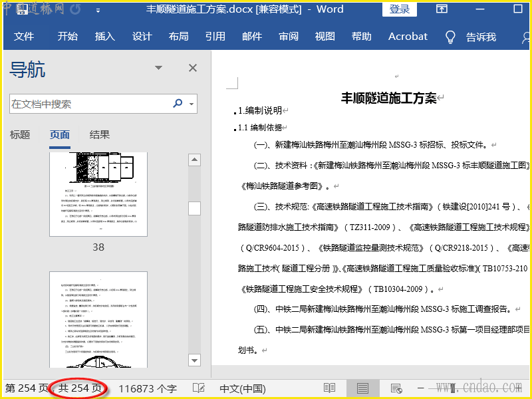Select the 审阅 ribbon tab

pyautogui.click(x=289, y=37)
